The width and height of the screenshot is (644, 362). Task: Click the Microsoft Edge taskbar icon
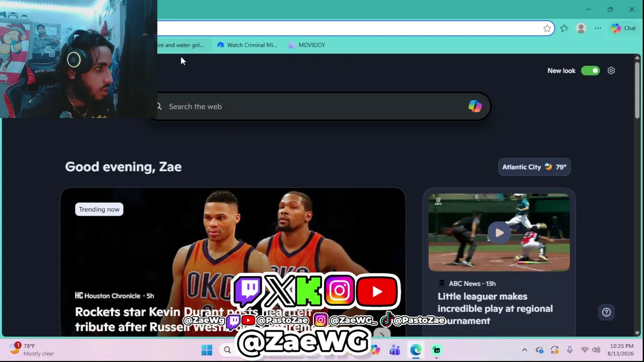[416, 350]
